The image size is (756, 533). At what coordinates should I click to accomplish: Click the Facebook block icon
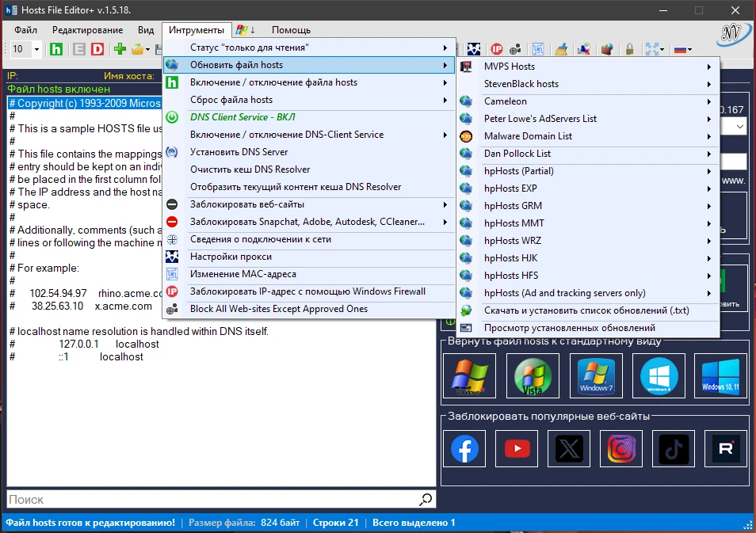click(465, 449)
